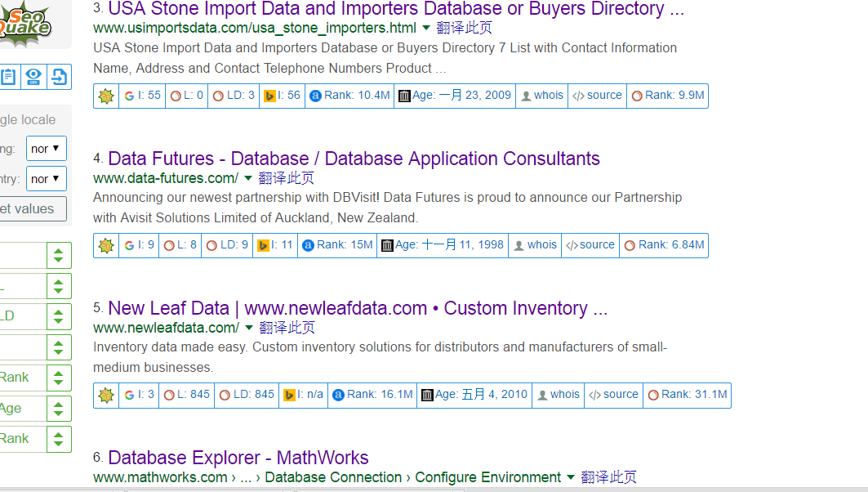This screenshot has width=868, height=492.
Task: Expand dropdown arrow beside data-futures URL
Action: click(x=248, y=178)
